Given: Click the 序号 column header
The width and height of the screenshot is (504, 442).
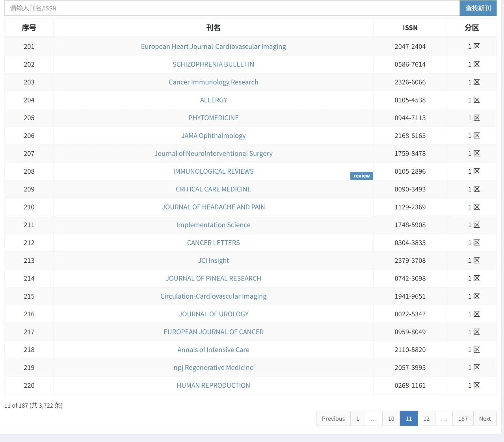Looking at the screenshot, I should [29, 28].
